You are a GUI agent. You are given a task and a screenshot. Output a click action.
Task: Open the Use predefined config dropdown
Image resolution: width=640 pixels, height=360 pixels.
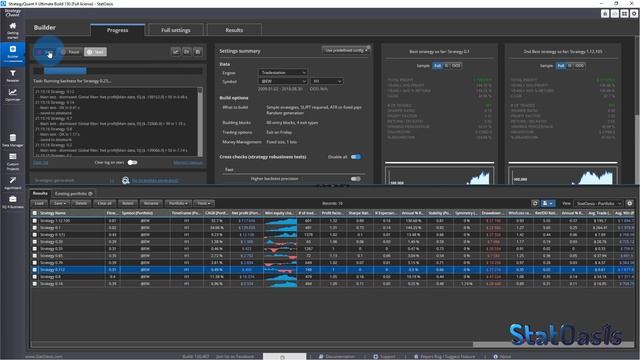[x=346, y=50]
